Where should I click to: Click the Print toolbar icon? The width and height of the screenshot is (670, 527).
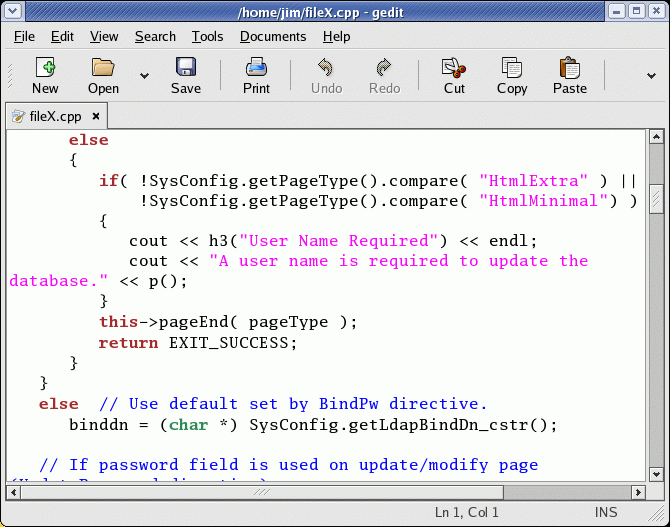pos(256,68)
